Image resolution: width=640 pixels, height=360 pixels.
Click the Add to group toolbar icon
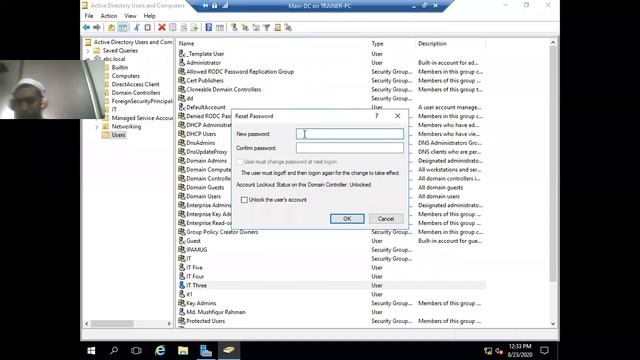click(288, 27)
